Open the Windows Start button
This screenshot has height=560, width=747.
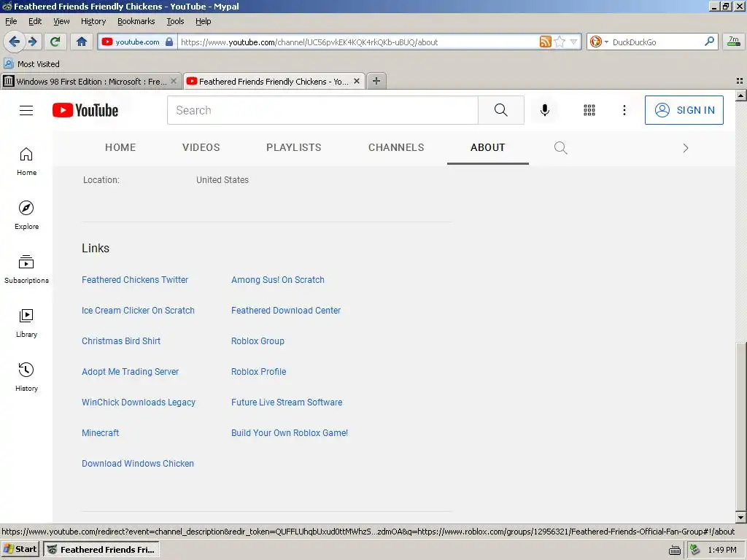click(20, 550)
